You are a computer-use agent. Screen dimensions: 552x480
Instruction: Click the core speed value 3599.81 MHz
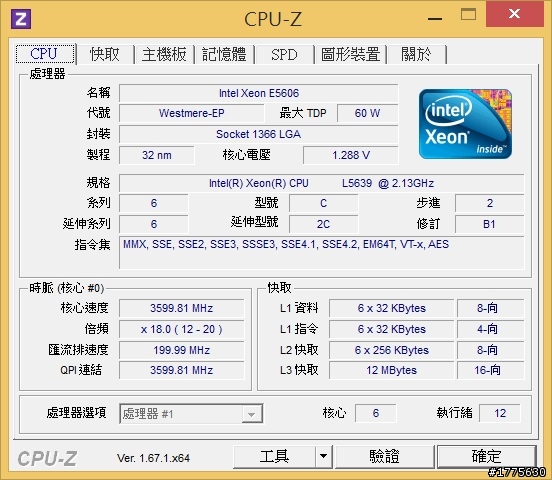(x=182, y=308)
